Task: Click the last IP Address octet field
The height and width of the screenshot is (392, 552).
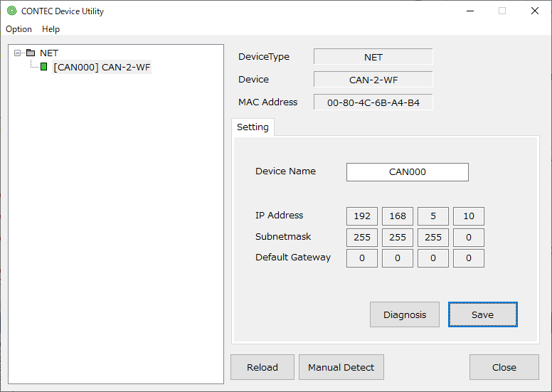Action: click(468, 216)
